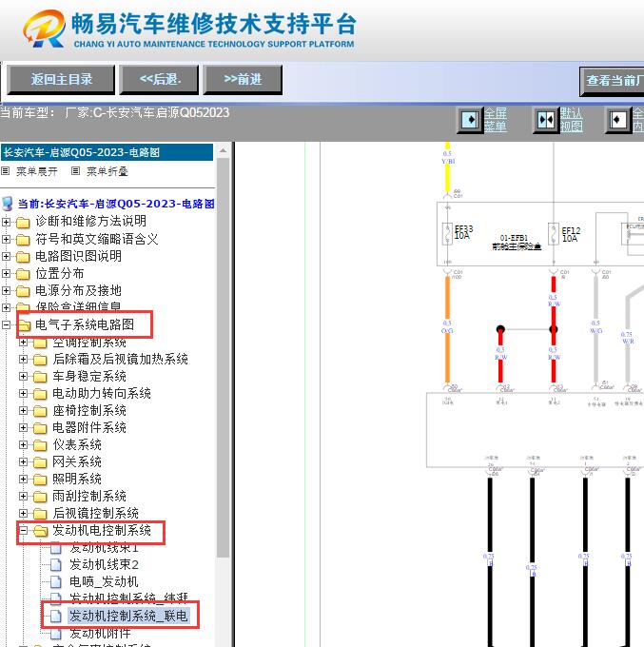
Task: Click the 查看当前 button at right
Action: tap(613, 81)
